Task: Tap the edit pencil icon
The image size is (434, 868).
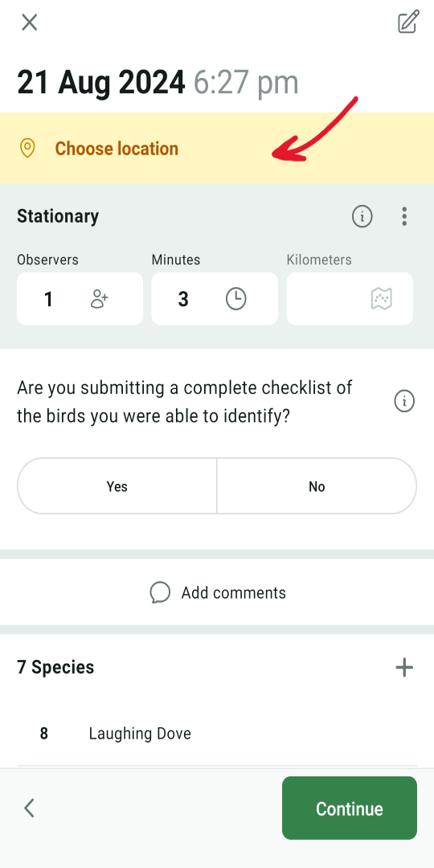Action: 408,23
